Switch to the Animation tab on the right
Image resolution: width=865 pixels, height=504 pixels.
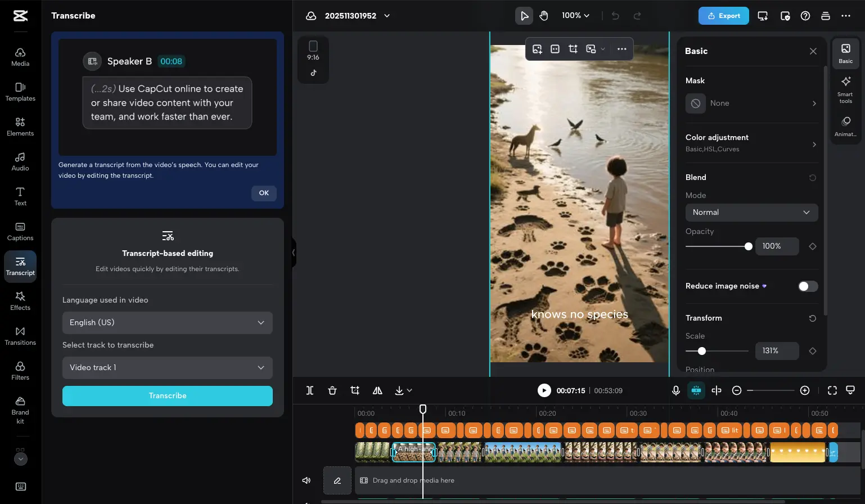pos(845,125)
